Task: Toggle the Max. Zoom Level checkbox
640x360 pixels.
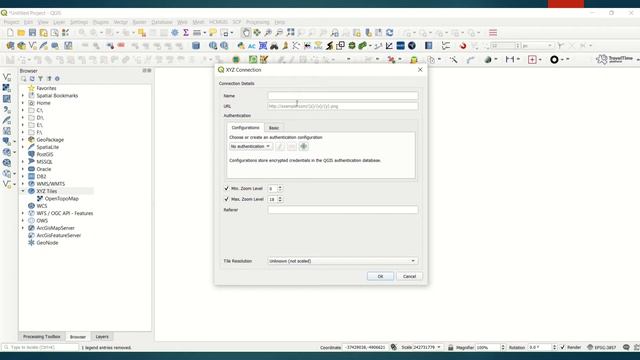Action: [x=227, y=199]
